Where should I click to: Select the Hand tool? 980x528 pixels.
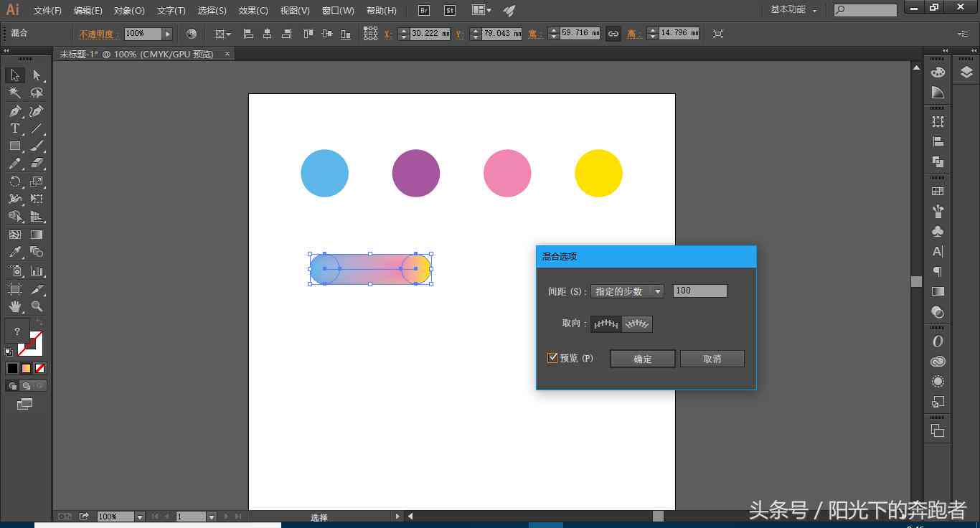(15, 306)
